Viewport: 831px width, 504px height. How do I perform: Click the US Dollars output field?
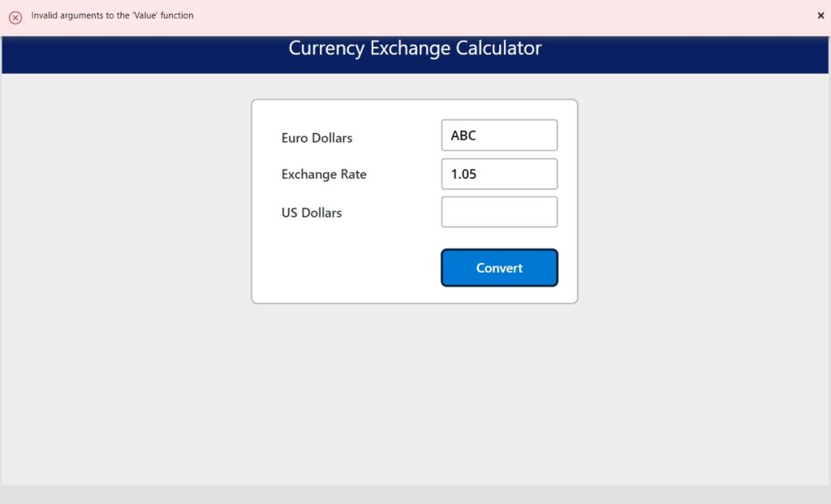[499, 212]
